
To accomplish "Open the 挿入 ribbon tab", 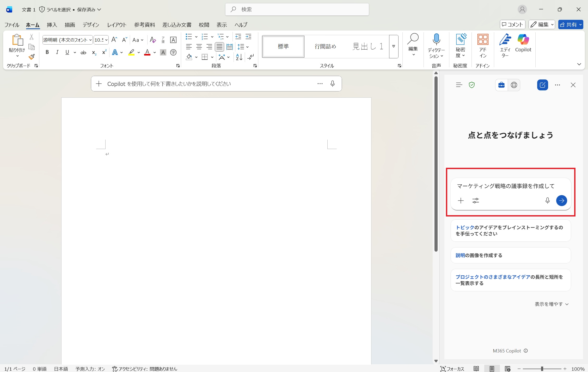I will coord(52,25).
